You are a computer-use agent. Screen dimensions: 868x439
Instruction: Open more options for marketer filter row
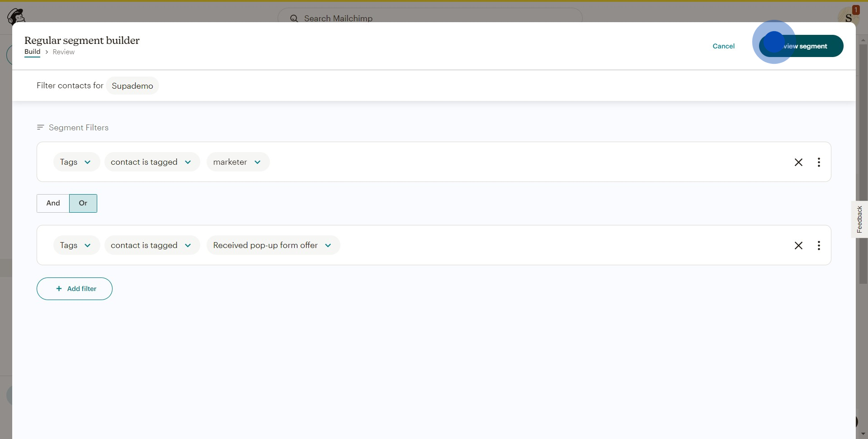coord(819,162)
